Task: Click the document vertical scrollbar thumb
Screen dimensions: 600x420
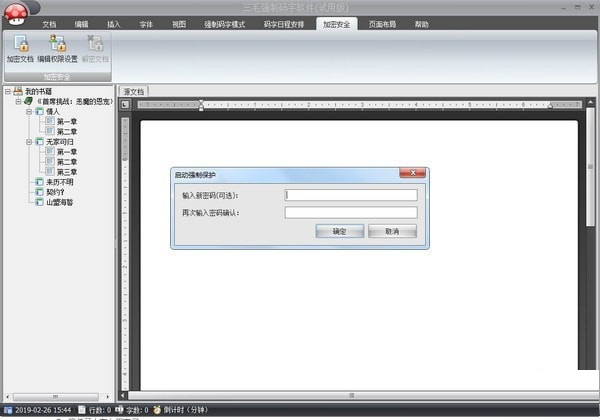Action: [x=591, y=166]
